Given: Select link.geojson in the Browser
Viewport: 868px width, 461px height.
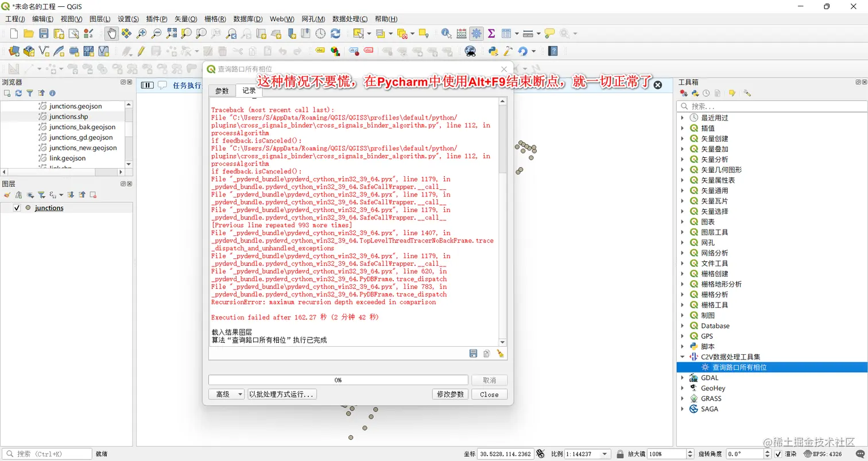Looking at the screenshot, I should 67,158.
